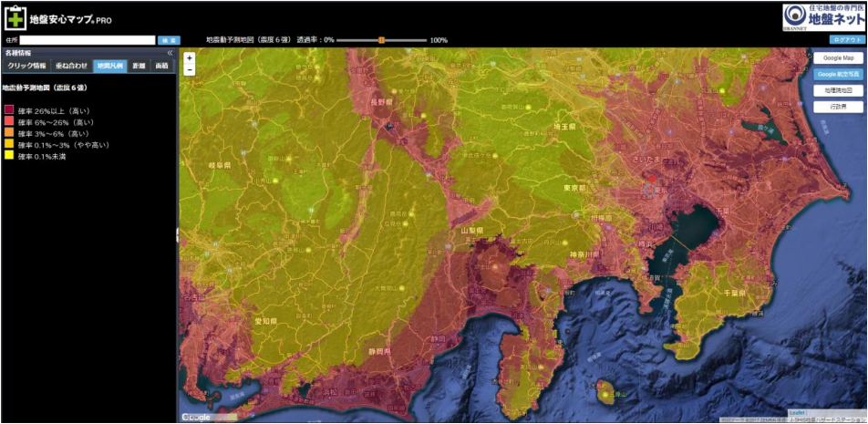Click the ログアウト button
Image resolution: width=868 pixels, height=424 pixels.
click(x=846, y=40)
